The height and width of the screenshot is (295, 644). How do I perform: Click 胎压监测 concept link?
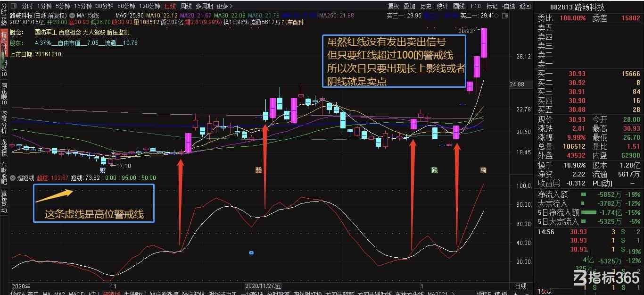pyautogui.click(x=118, y=33)
